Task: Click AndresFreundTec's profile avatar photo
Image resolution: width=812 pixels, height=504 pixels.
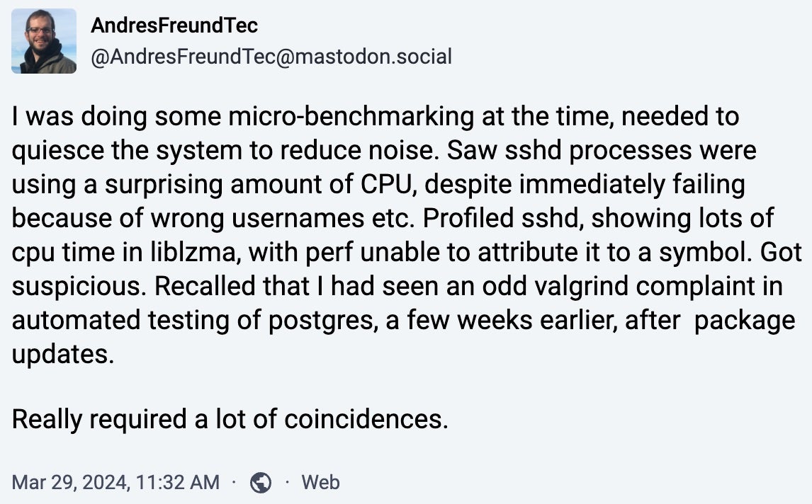Action: tap(44, 41)
